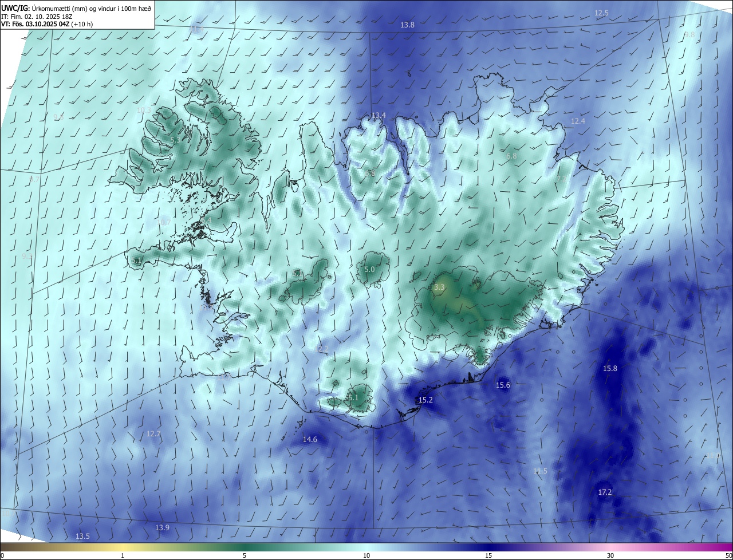Click the 13.5 value in the bottom left corner
Screen dimensions: 733x560
pos(82,536)
